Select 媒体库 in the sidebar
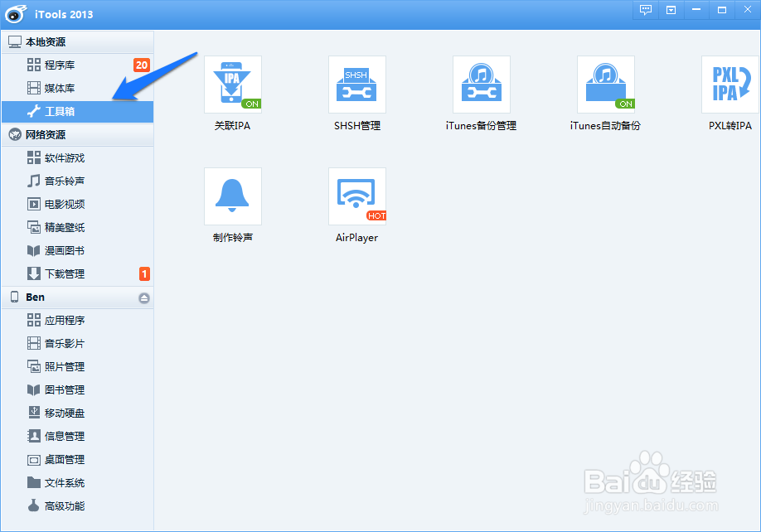This screenshot has width=761, height=532. [78, 89]
